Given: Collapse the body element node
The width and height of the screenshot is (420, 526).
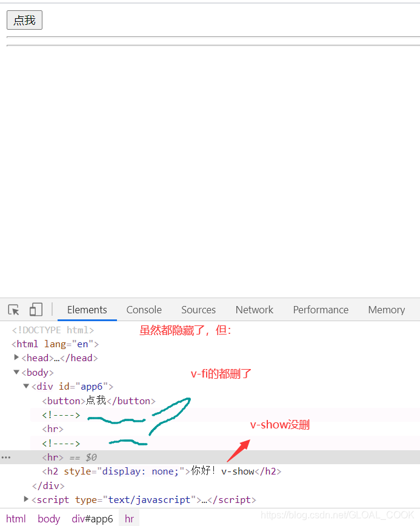Looking at the screenshot, I should pos(16,372).
